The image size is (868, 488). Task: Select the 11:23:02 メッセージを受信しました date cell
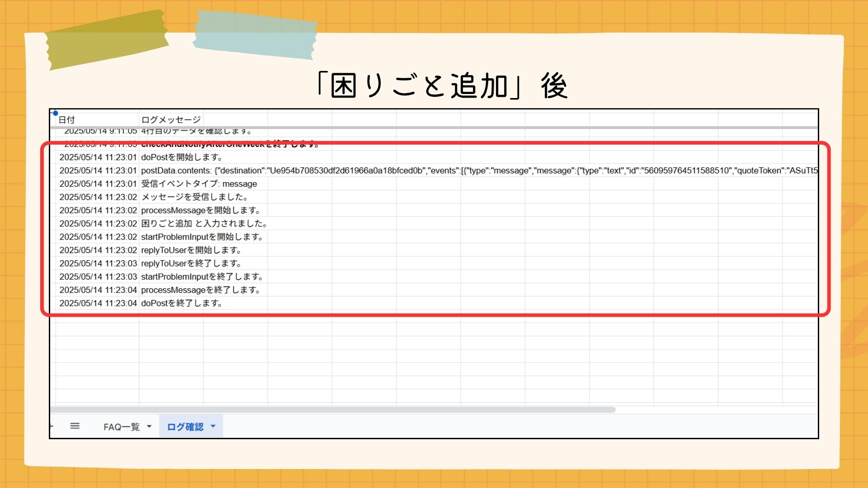coord(98,197)
